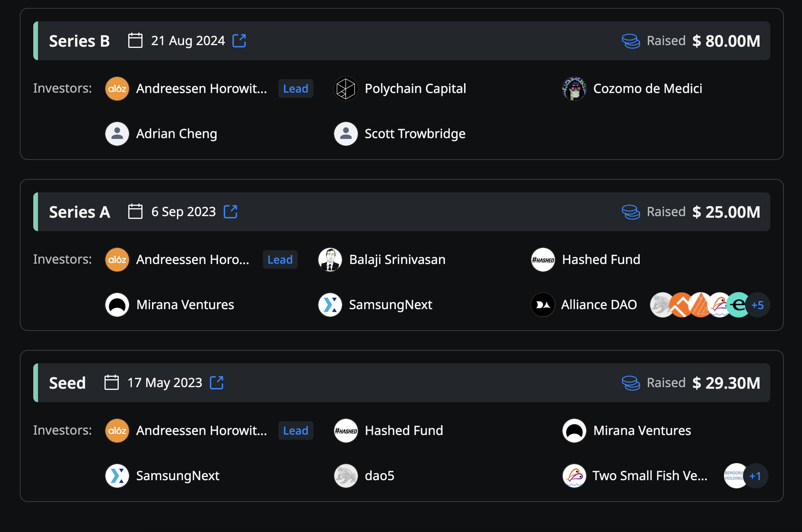Click Alliance DAO logo icon
802x532 pixels.
(x=543, y=305)
